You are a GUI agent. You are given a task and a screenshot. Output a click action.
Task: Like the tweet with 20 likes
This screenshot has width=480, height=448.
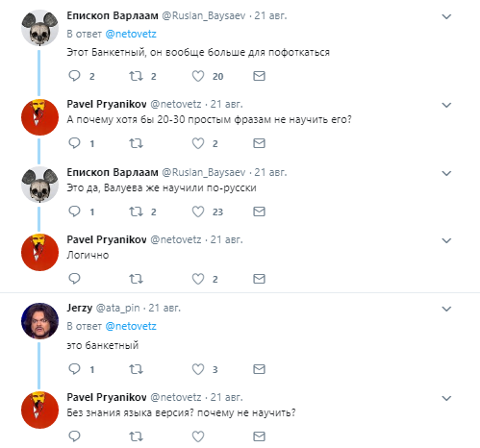198,76
